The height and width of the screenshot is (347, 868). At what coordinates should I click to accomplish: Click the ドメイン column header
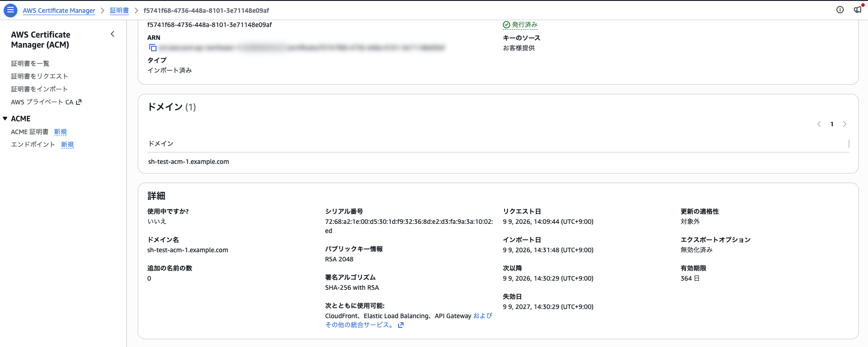click(x=161, y=144)
